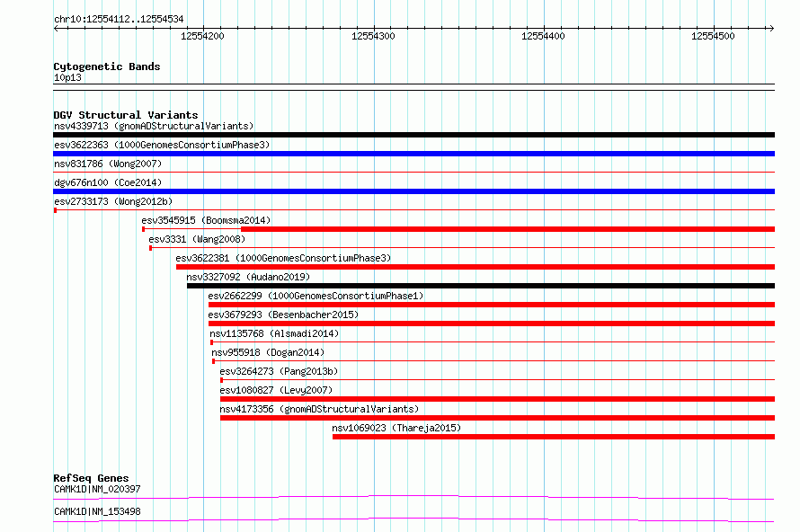
Task: Open the dgv676n100 (Coe2014) label
Action: tap(108, 182)
